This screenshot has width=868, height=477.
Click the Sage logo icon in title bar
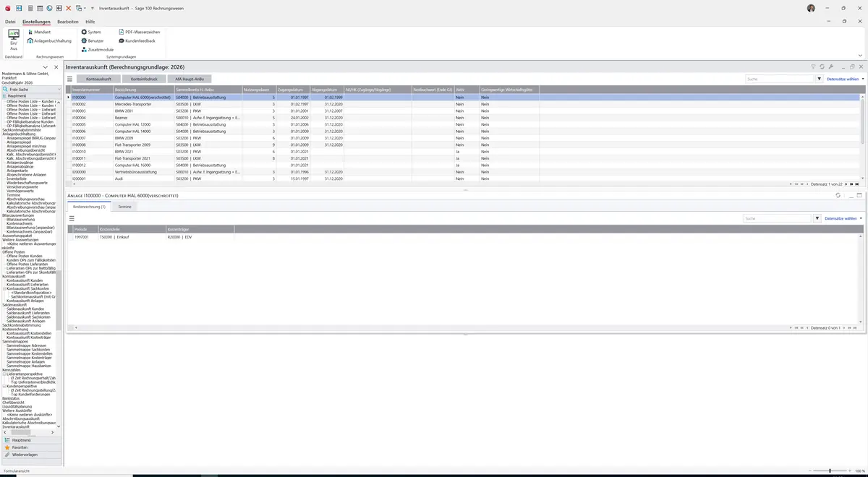pos(7,8)
